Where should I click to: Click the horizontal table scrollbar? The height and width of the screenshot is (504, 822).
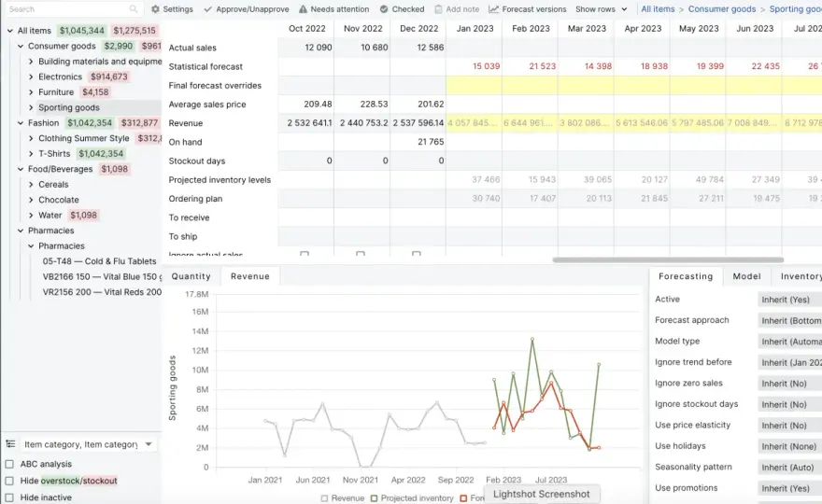[668, 259]
